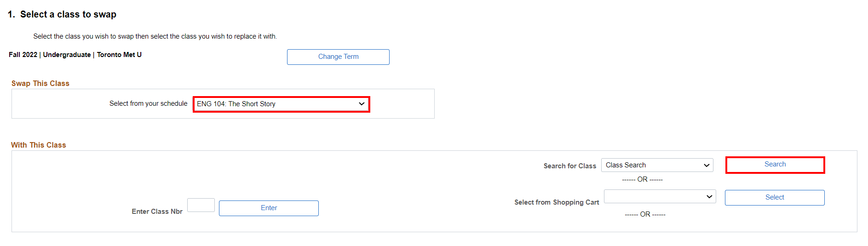The image size is (868, 246).
Task: Click the OR separator below Shopping Cart
Action: click(645, 214)
